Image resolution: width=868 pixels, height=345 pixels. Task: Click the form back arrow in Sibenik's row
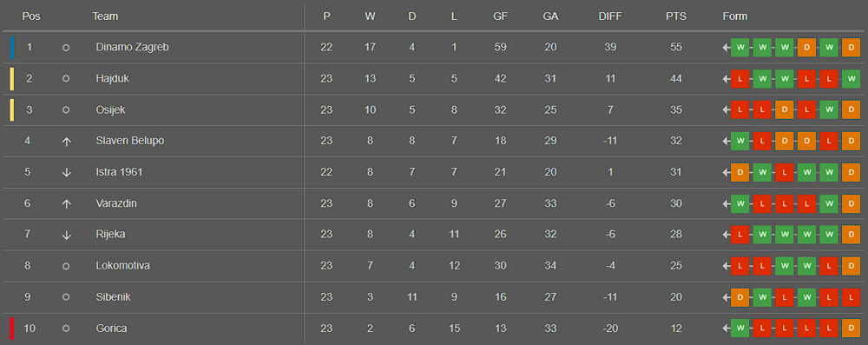pyautogui.click(x=726, y=297)
